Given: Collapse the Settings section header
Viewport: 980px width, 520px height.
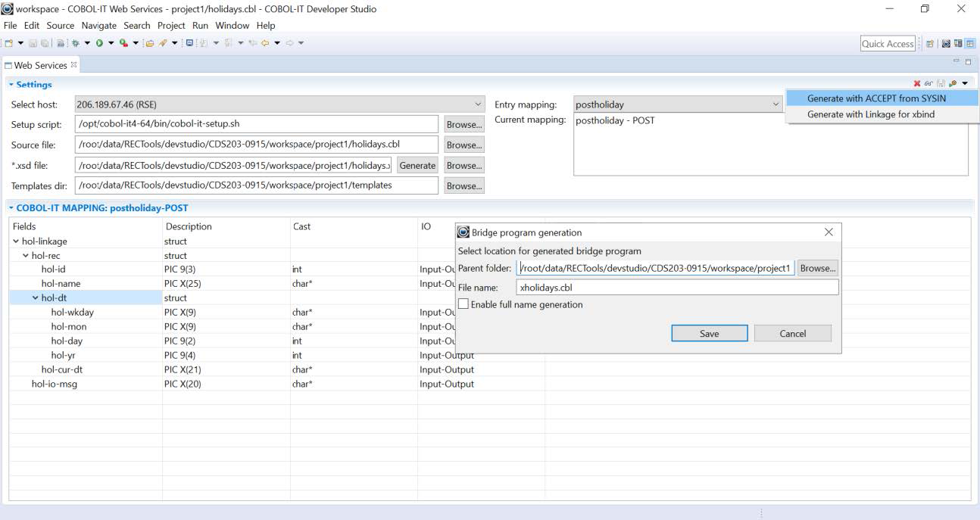Looking at the screenshot, I should click(9, 84).
